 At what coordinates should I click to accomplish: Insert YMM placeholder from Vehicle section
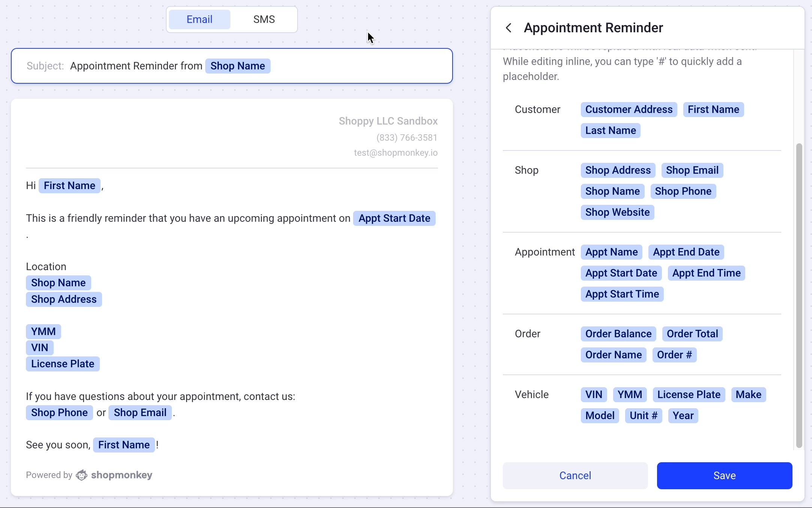click(x=630, y=395)
